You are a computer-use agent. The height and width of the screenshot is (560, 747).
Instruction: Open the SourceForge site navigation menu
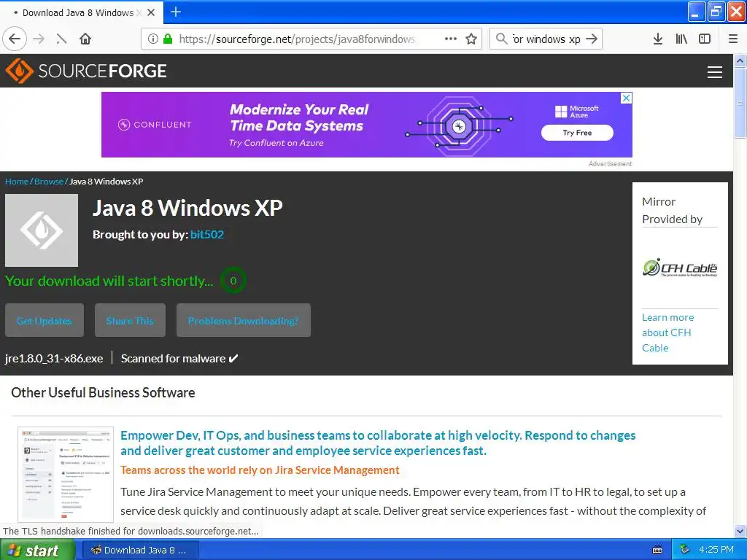[715, 72]
